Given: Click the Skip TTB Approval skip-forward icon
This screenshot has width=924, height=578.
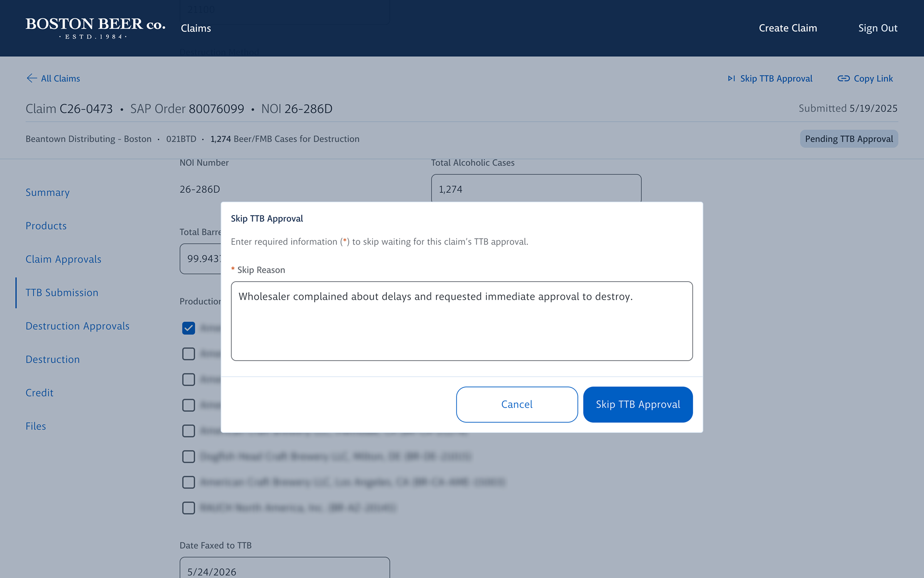Looking at the screenshot, I should [731, 78].
